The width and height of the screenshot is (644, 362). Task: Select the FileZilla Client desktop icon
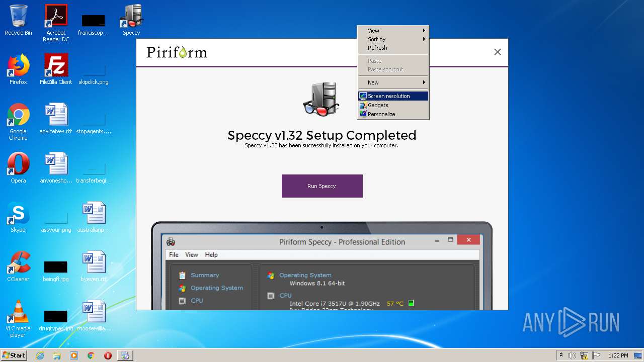click(56, 69)
